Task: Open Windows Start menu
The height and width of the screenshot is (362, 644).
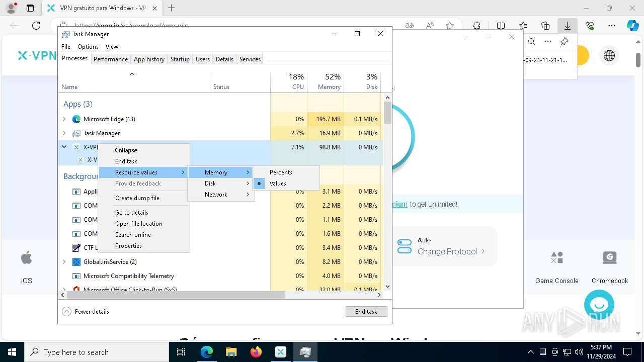Action: pos(12,352)
